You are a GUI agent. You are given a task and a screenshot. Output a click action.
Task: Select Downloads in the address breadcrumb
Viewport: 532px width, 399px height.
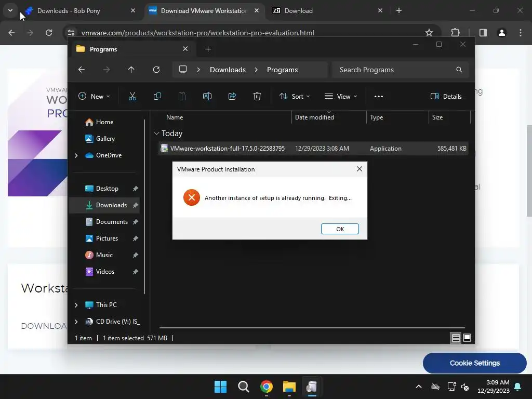(x=228, y=70)
